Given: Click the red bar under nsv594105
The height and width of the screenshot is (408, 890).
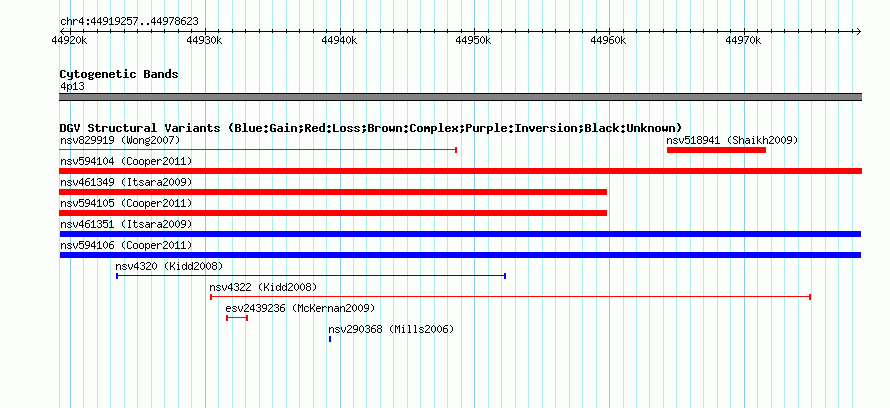Looking at the screenshot, I should (x=333, y=213).
